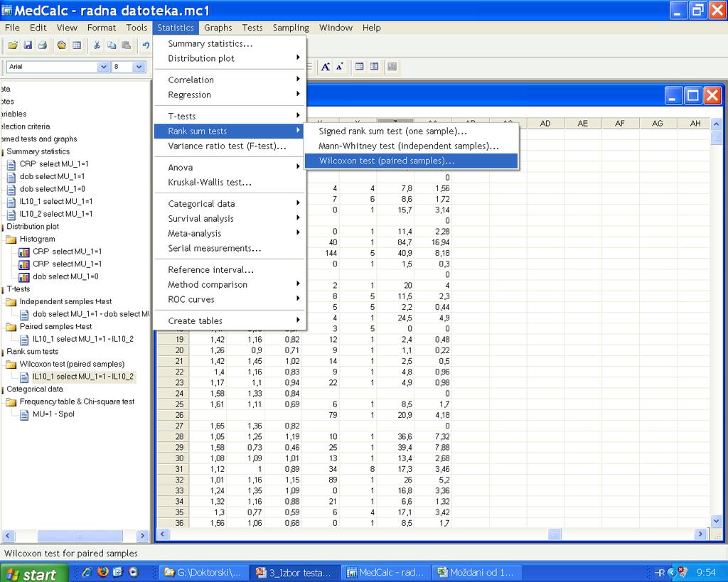The height and width of the screenshot is (582, 728).
Task: Click the red shield security tray icon
Action: [682, 572]
